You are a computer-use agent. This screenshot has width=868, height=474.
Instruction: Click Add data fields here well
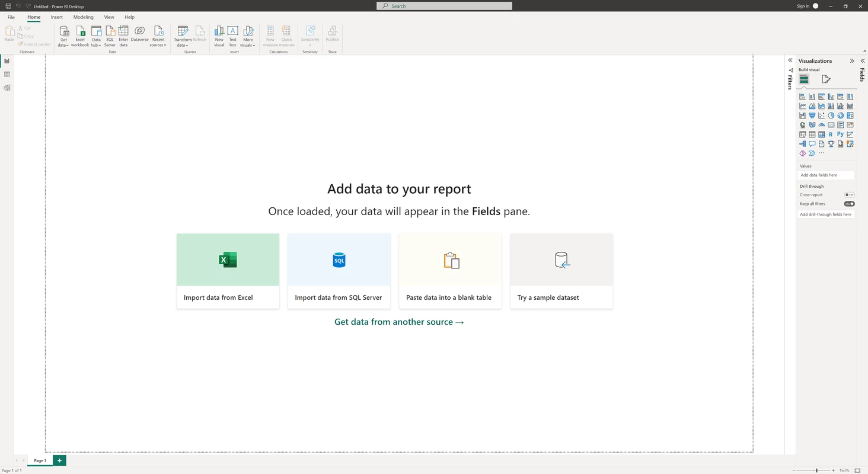coord(826,175)
